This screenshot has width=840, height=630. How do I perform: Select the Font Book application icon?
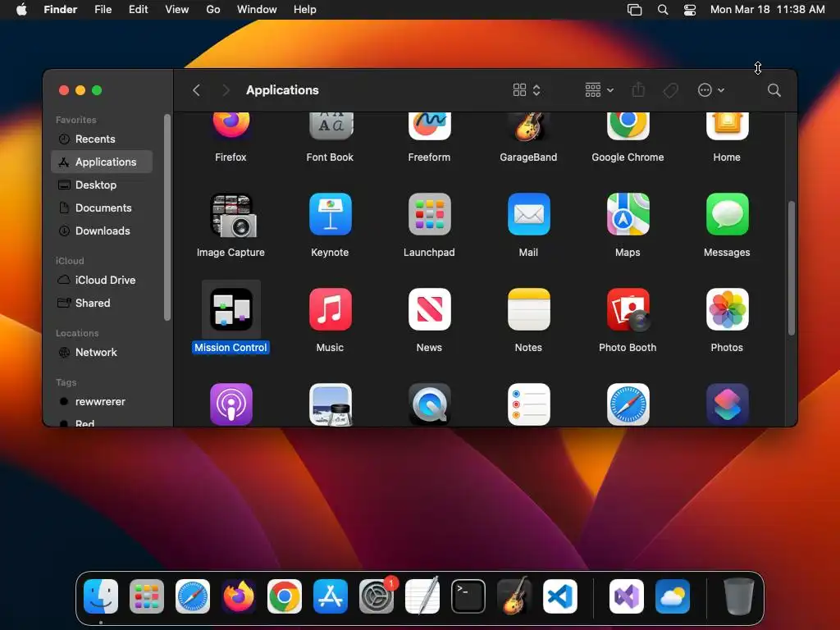coord(330,126)
